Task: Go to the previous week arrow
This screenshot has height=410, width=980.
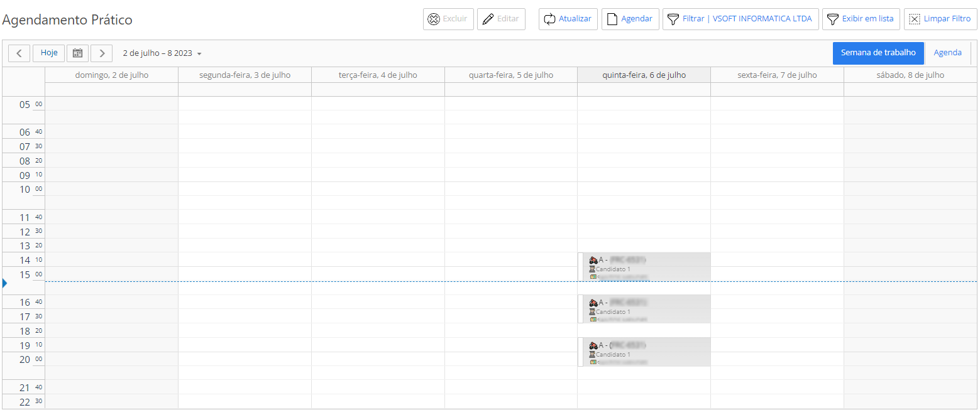Action: (x=19, y=53)
